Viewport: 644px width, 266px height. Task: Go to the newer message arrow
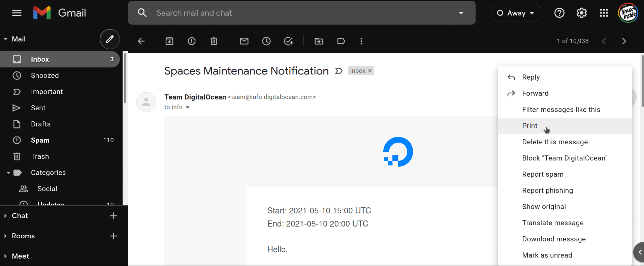coord(604,41)
